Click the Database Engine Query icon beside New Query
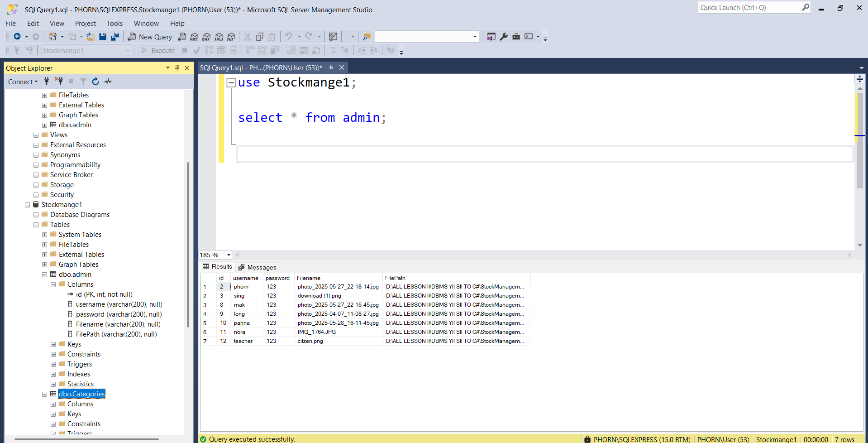The width and height of the screenshot is (868, 443). click(182, 37)
